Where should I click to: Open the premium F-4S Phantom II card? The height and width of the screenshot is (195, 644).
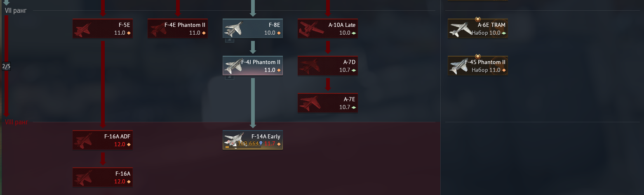(478, 66)
